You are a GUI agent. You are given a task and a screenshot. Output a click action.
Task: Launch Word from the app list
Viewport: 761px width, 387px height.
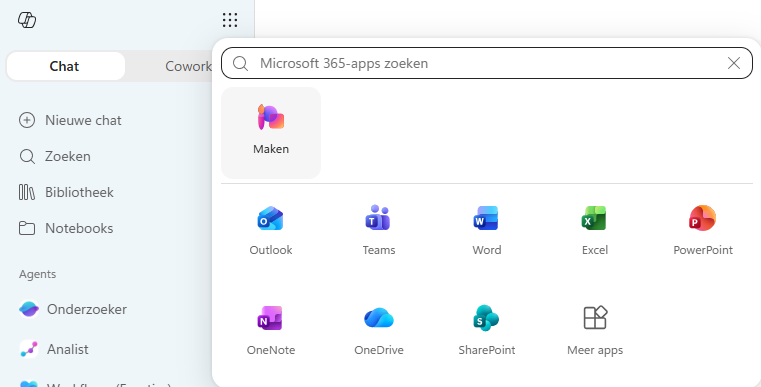[487, 230]
